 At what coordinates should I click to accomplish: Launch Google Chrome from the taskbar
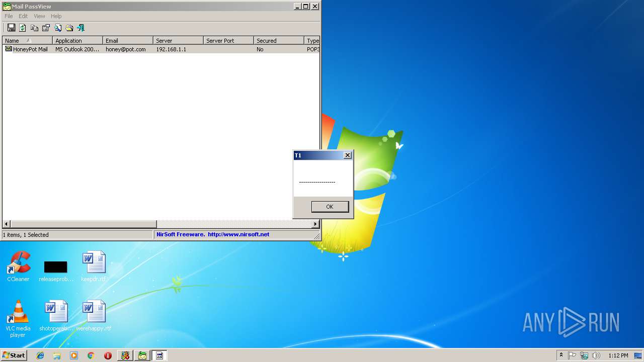[x=91, y=355]
